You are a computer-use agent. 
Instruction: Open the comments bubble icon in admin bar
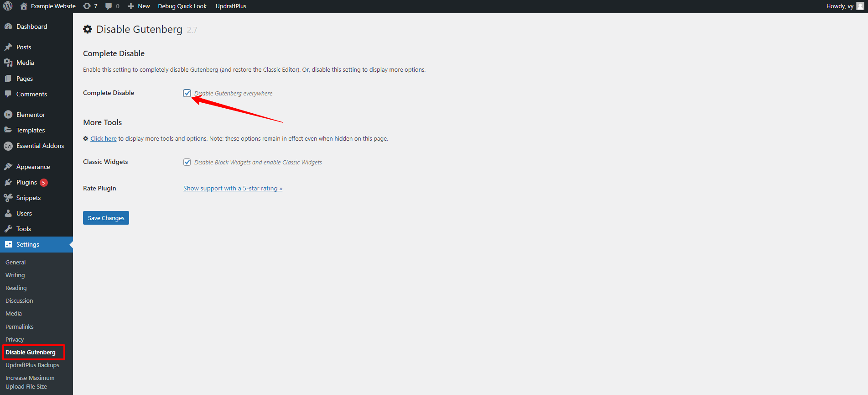[x=109, y=6]
